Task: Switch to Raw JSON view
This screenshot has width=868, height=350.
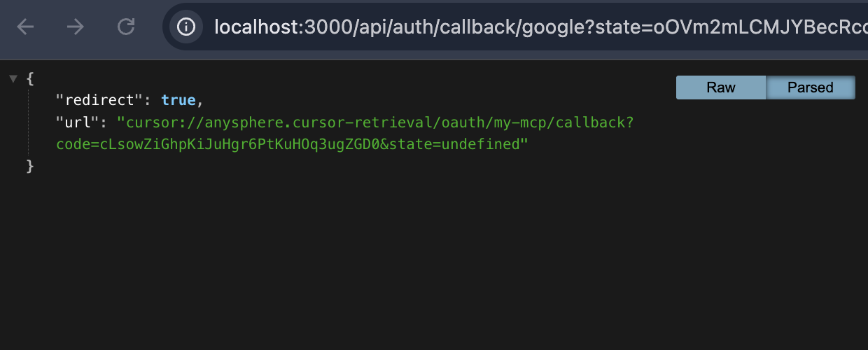Action: [721, 87]
